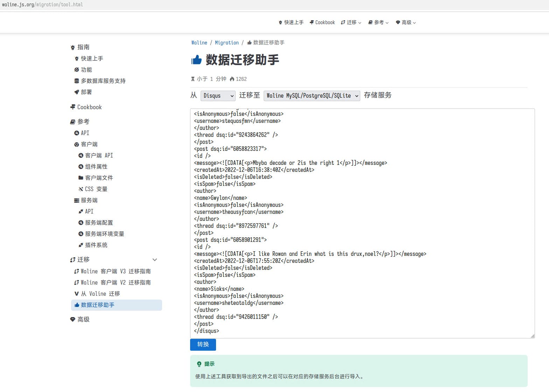The height and width of the screenshot is (392, 549).
Task: Click the rocket icon next to 部署
Action: [x=77, y=92]
